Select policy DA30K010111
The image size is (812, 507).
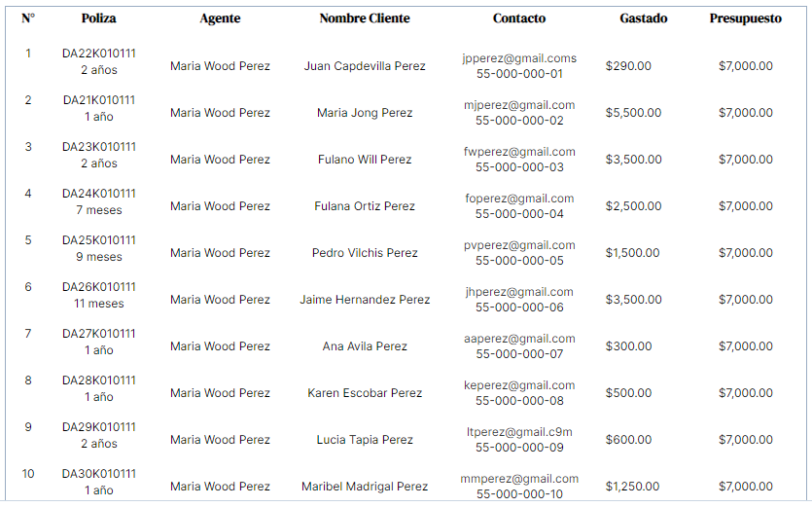99,474
